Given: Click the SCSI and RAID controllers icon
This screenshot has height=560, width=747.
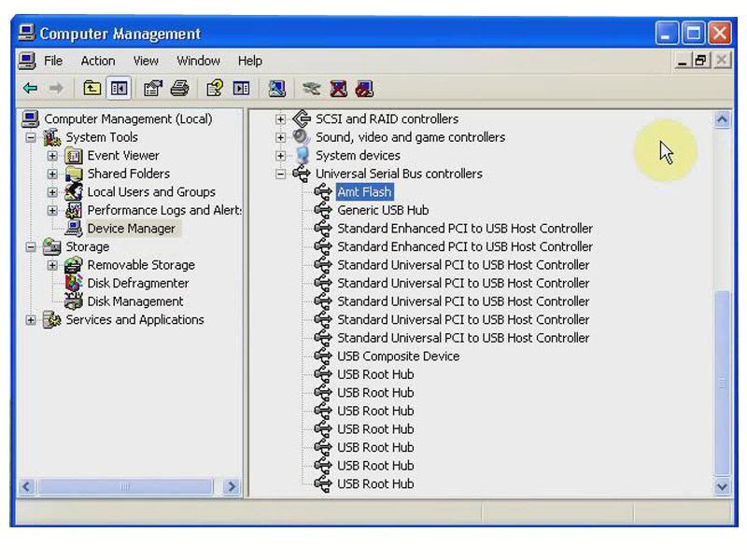Looking at the screenshot, I should point(302,119).
